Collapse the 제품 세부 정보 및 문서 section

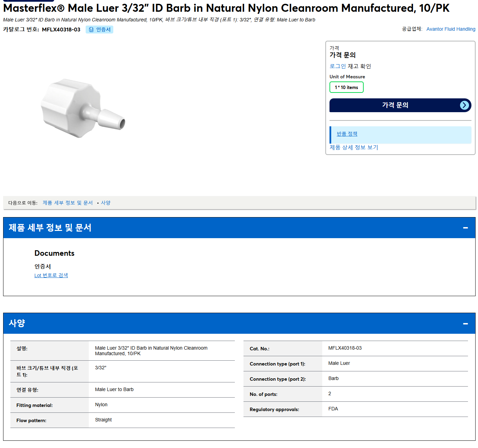[465, 228]
